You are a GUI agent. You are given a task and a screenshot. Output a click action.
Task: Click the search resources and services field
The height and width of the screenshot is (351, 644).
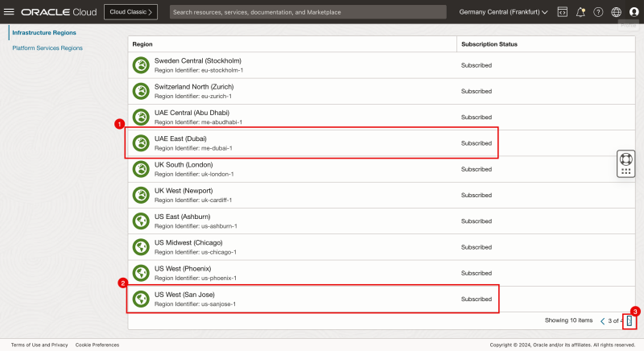point(308,12)
